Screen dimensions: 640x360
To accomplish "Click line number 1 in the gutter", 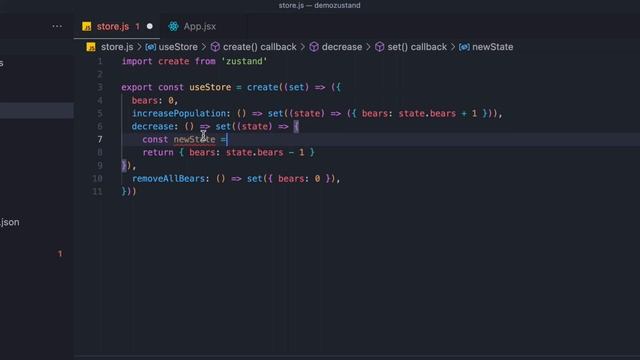I will tap(100, 61).
